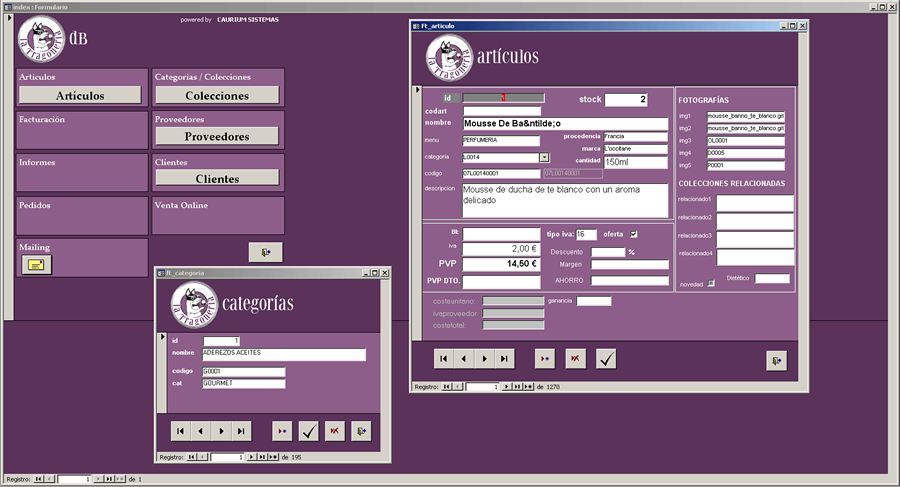Open the Colecciones section button
Image resolution: width=900 pixels, height=487 pixels.
click(217, 95)
